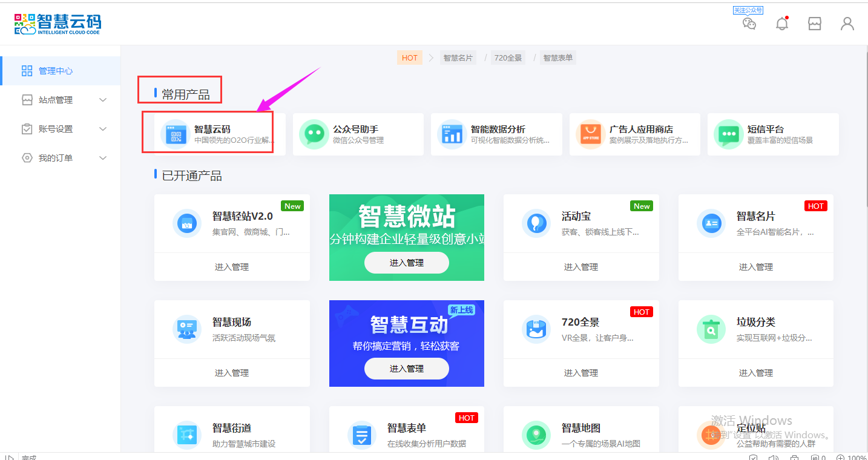Click the vertical page scrollbar
This screenshot has height=460, width=868.
(x=865, y=182)
